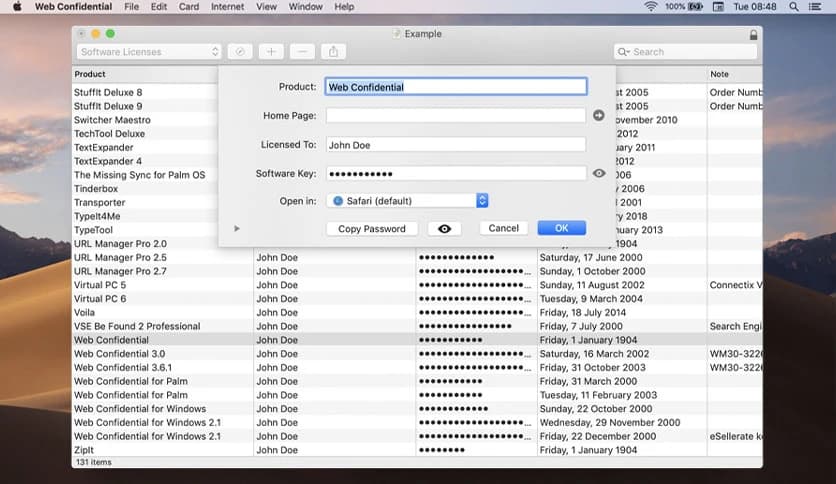The height and width of the screenshot is (484, 836).
Task: Open the File menu
Action: point(131,7)
